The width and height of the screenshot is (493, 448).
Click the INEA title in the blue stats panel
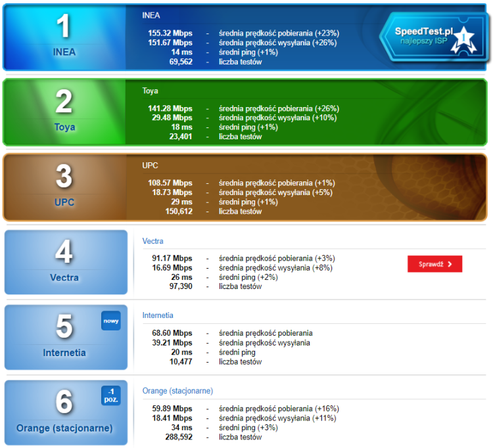tap(151, 15)
